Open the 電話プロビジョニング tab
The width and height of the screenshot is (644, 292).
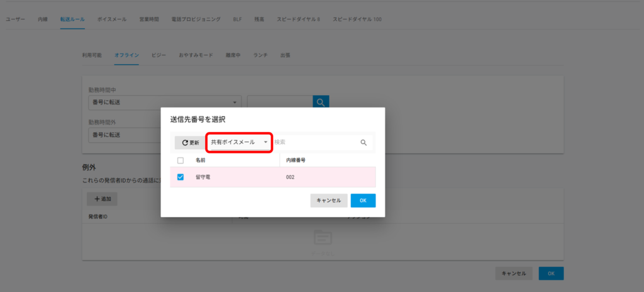click(x=196, y=20)
